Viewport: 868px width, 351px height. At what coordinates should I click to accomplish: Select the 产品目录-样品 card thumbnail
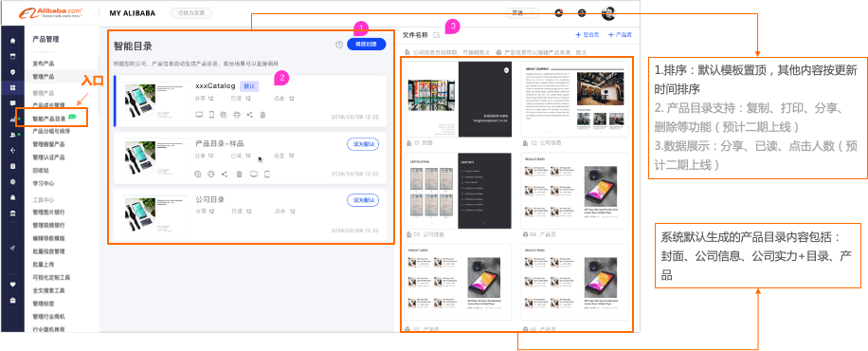click(154, 157)
